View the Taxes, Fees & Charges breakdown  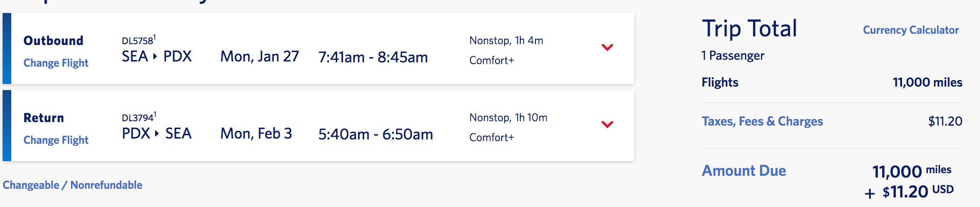(762, 121)
